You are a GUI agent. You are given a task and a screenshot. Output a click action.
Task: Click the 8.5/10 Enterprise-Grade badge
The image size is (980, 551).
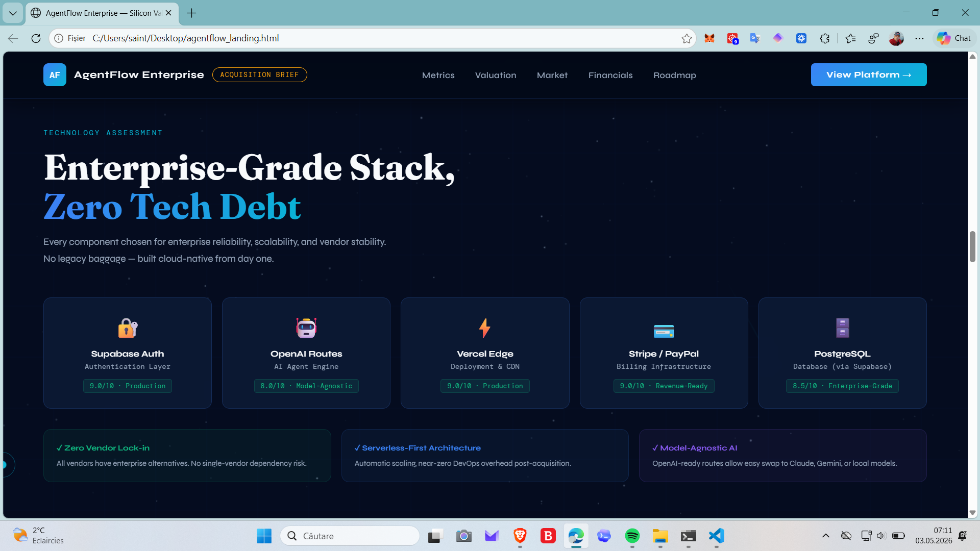(x=842, y=386)
